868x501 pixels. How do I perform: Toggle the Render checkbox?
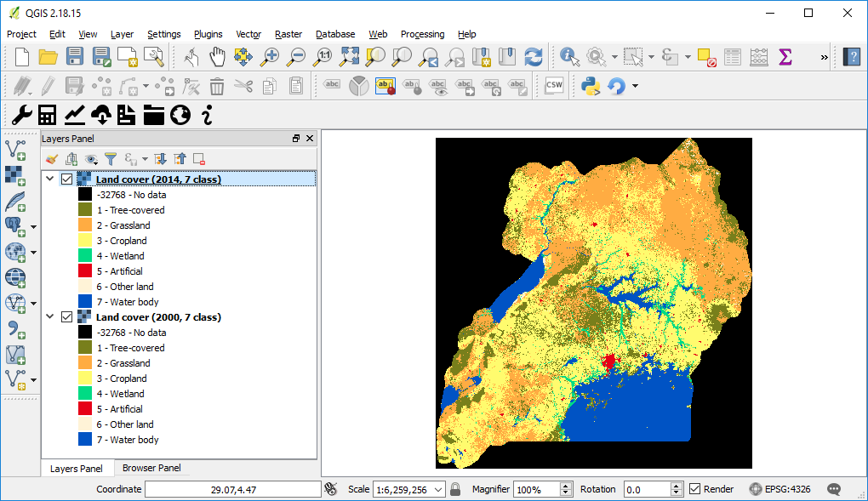tap(695, 489)
